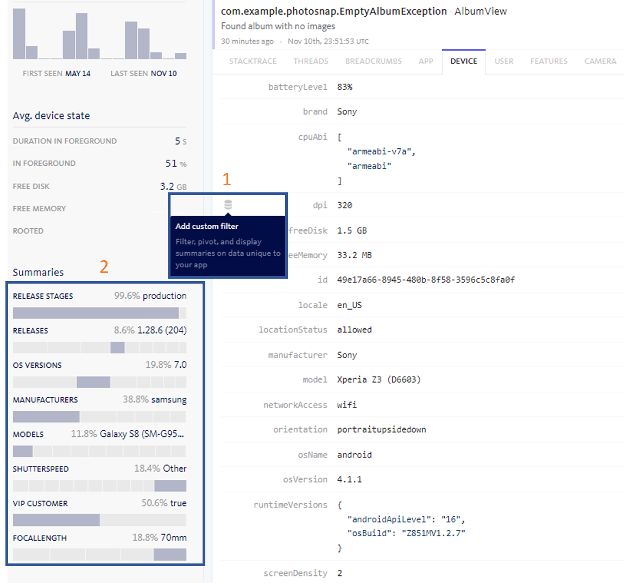Open the STACKTRACE tab
This screenshot has height=584, width=624.
click(x=253, y=61)
